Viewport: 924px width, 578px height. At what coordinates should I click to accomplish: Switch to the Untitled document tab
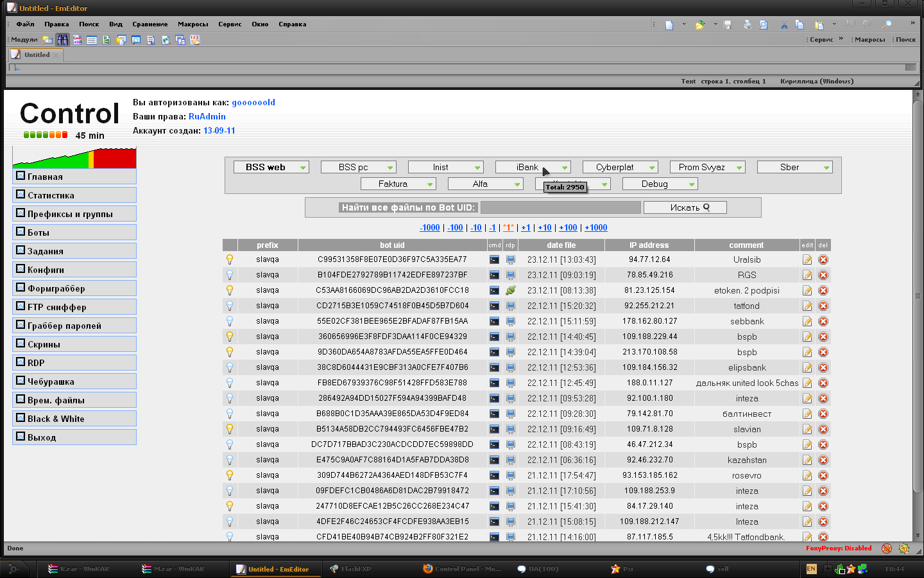point(37,55)
